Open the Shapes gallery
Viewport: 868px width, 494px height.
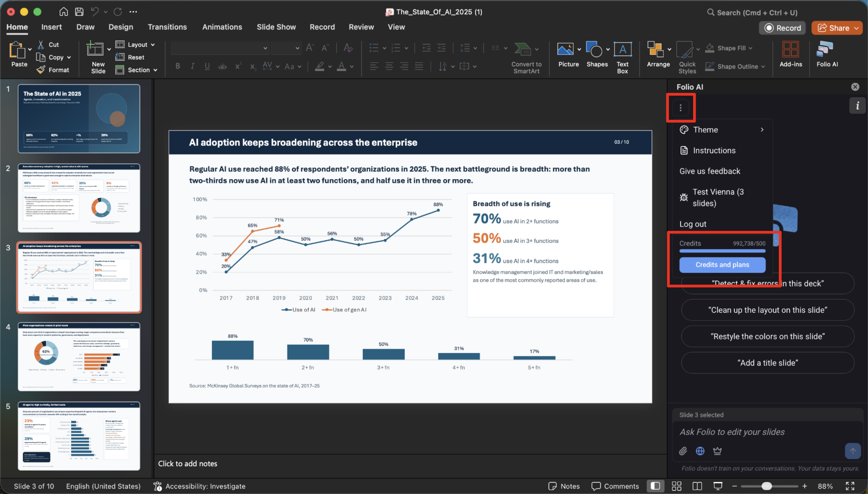coord(597,55)
